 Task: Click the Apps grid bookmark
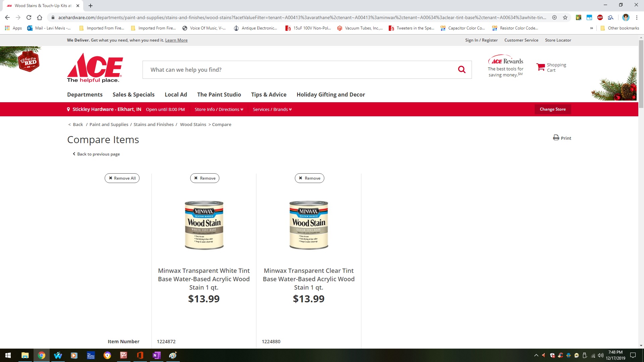(13, 28)
